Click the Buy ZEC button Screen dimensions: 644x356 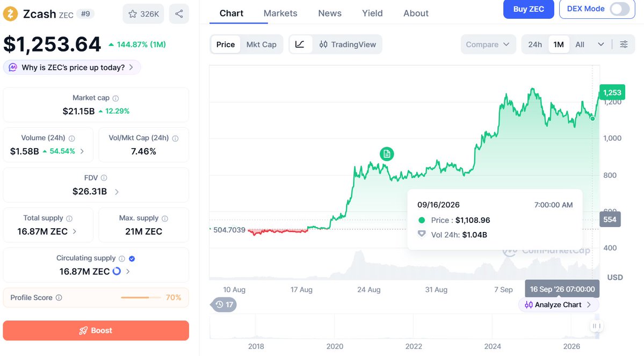coord(529,9)
